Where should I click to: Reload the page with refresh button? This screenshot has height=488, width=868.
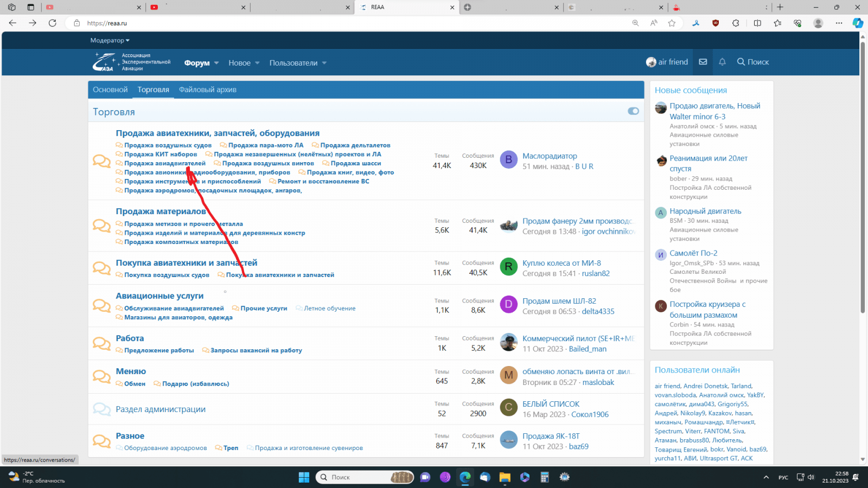52,23
